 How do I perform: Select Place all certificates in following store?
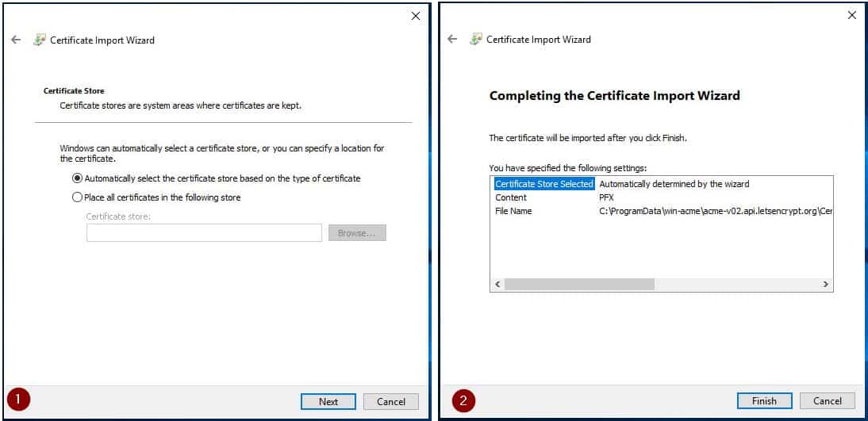[x=156, y=197]
